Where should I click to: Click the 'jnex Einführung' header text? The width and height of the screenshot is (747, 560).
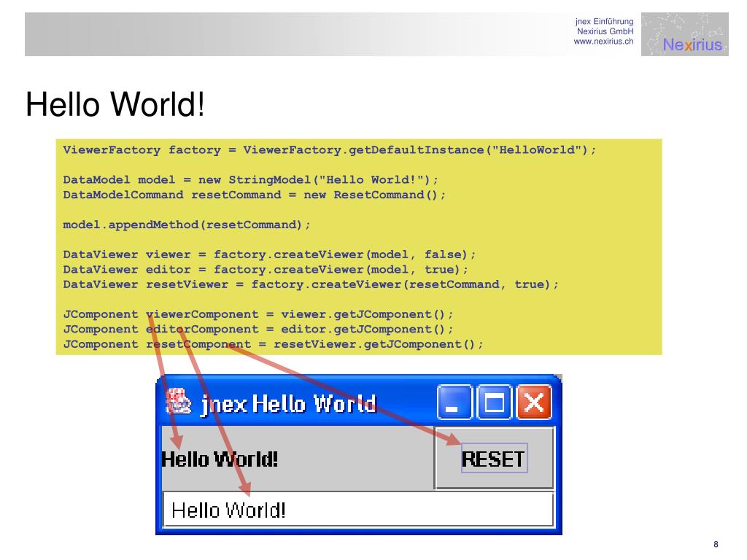click(x=605, y=21)
